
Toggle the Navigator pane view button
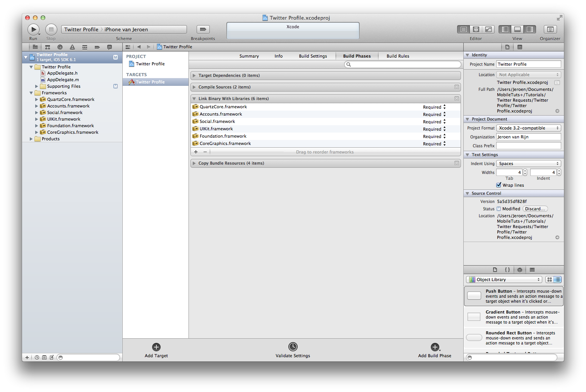coord(505,29)
